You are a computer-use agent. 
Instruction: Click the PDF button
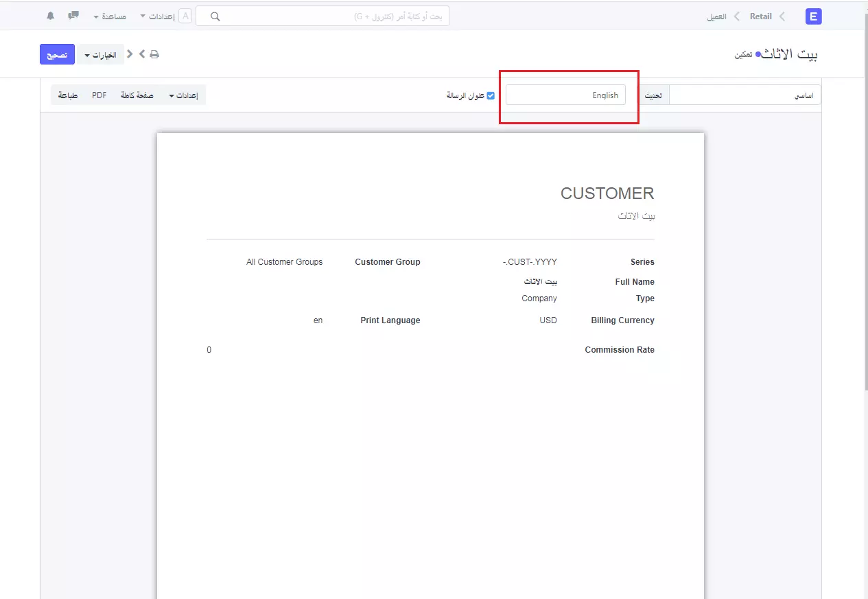pos(99,95)
